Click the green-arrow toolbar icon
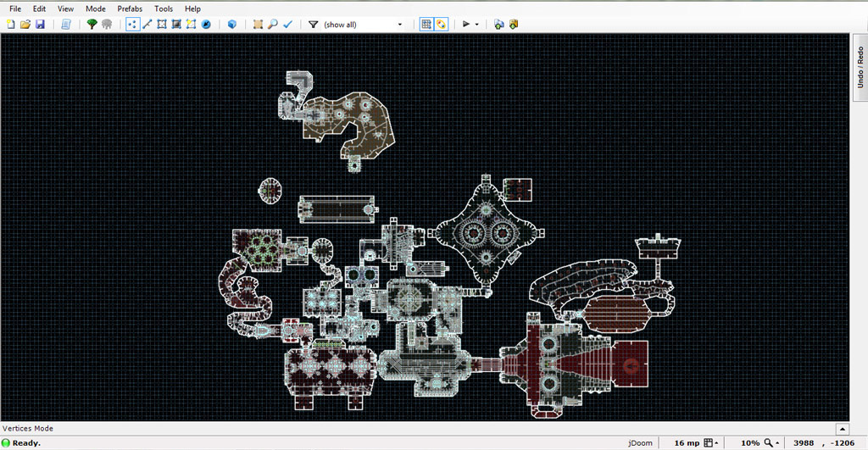This screenshot has width=868, height=450. point(498,25)
